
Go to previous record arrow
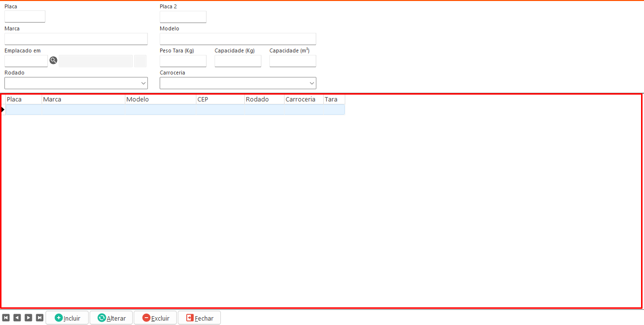tap(17, 318)
